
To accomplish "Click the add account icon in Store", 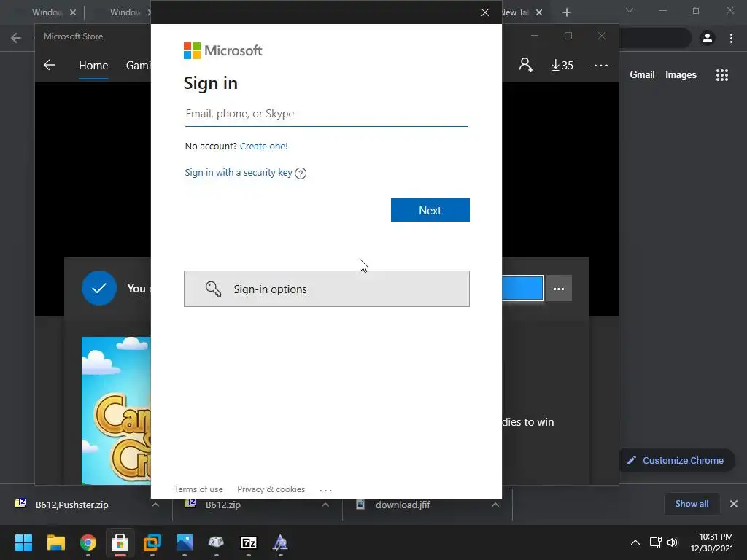I will pos(526,65).
